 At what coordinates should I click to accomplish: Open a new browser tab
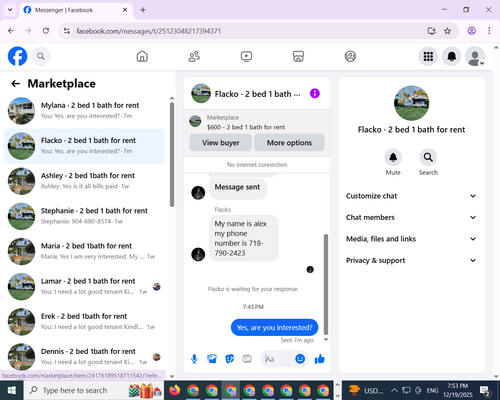(x=143, y=10)
